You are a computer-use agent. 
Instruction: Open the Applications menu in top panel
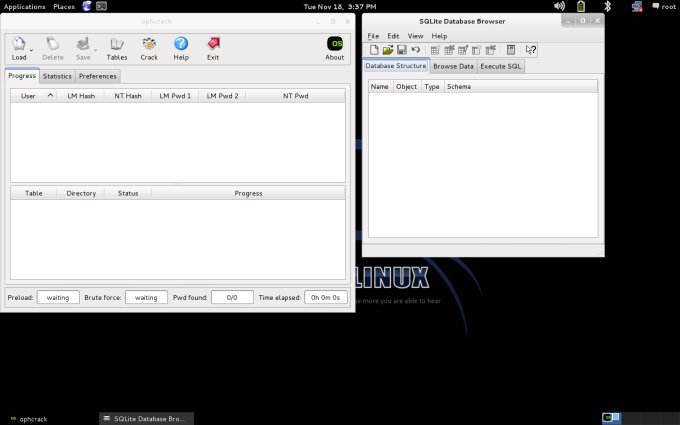tap(24, 7)
